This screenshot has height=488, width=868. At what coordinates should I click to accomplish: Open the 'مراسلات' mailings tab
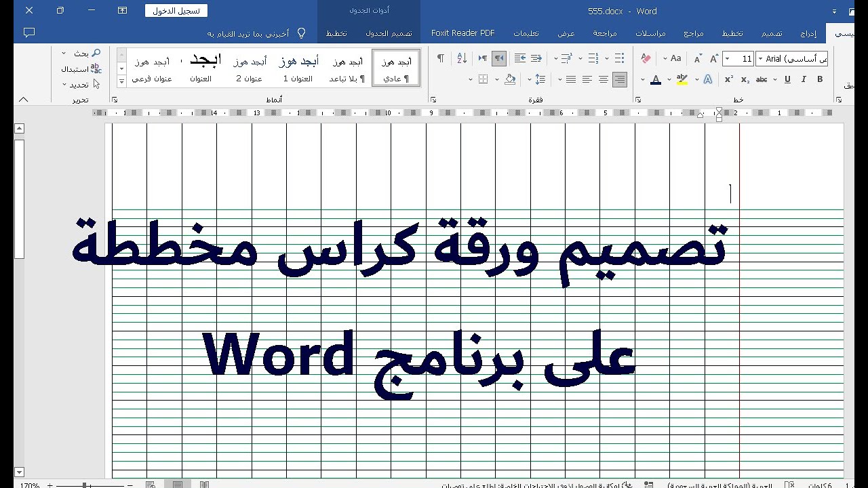pyautogui.click(x=651, y=33)
